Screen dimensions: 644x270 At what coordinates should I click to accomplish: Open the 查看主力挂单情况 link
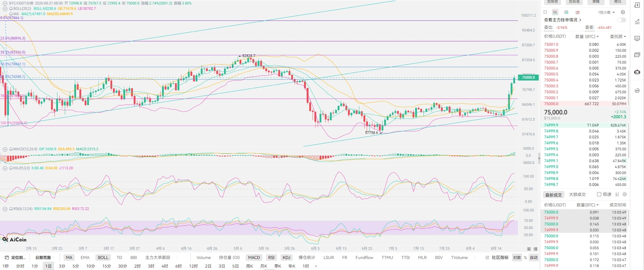[x=562, y=20]
